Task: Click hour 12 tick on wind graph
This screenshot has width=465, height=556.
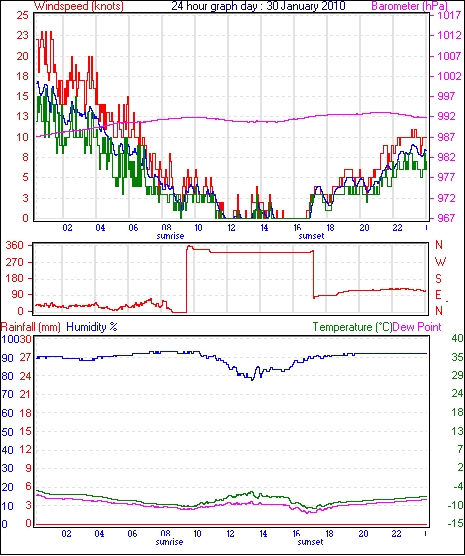Action: 231,228
